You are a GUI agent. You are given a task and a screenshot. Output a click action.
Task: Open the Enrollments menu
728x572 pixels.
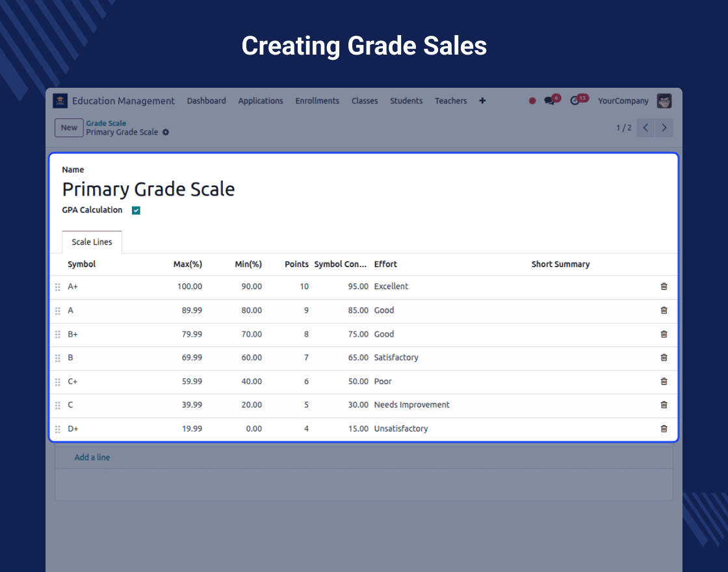pos(317,101)
